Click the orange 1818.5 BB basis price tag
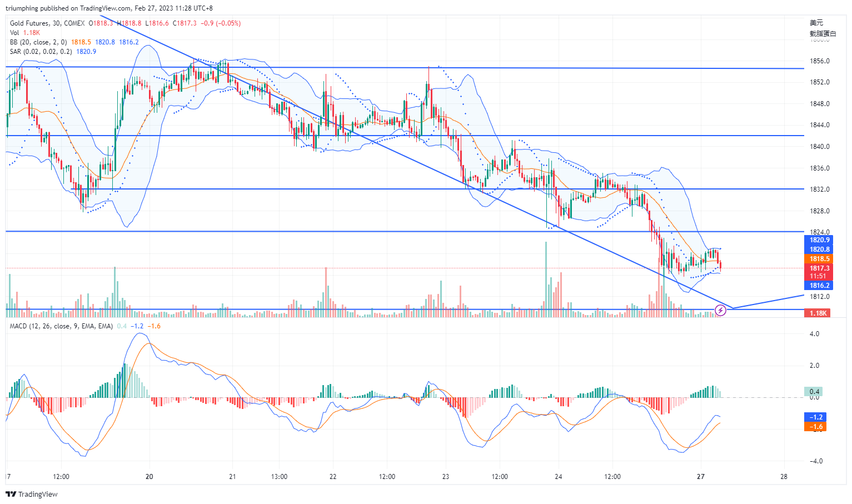 click(x=819, y=259)
